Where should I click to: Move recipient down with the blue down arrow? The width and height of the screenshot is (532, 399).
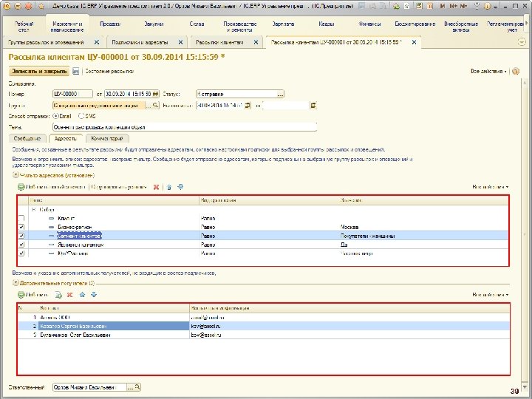coord(93,294)
